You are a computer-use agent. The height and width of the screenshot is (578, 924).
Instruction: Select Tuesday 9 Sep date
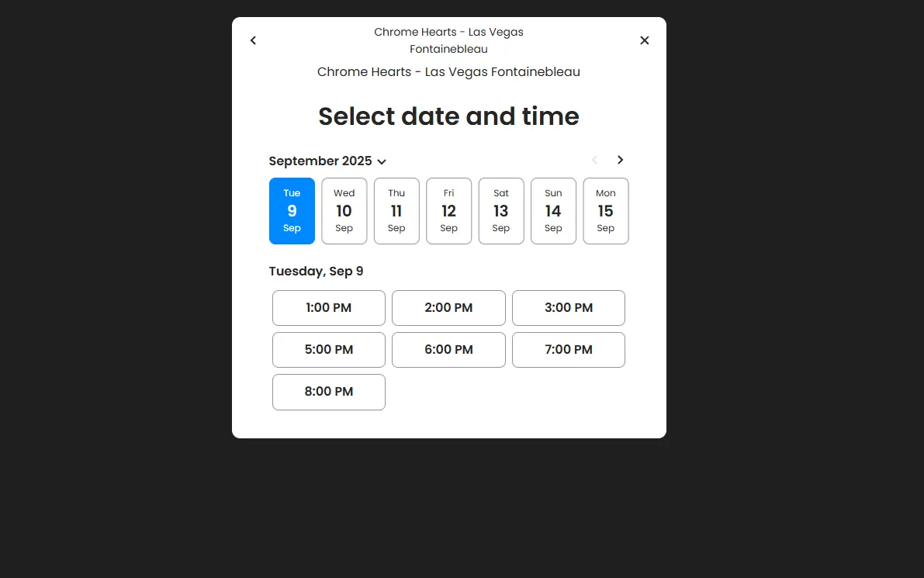(x=292, y=211)
